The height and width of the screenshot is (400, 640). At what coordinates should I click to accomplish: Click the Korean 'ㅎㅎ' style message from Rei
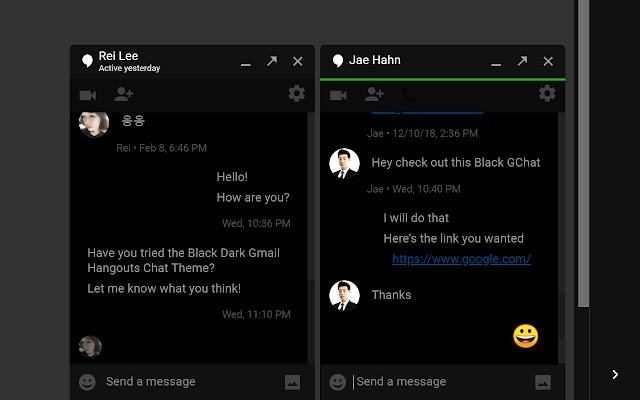(x=133, y=121)
